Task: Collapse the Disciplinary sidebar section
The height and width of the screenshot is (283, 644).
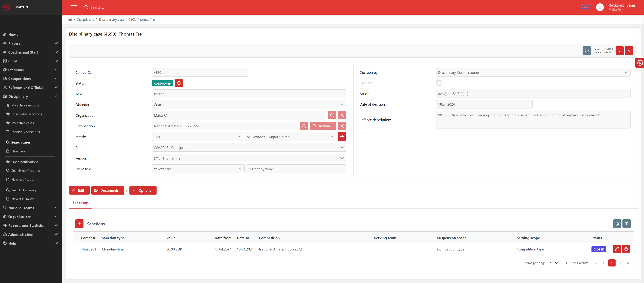Action: tap(56, 96)
